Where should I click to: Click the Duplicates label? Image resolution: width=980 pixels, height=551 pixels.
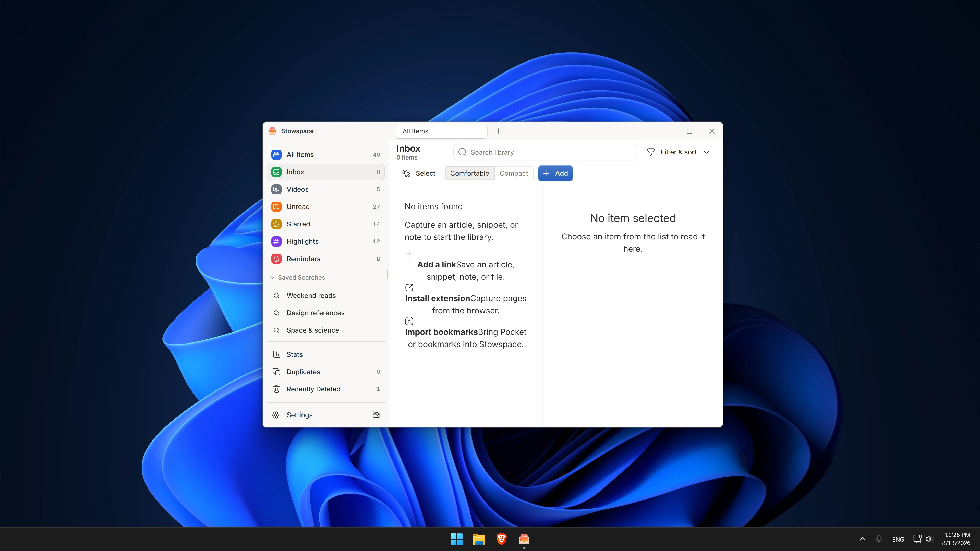303,372
